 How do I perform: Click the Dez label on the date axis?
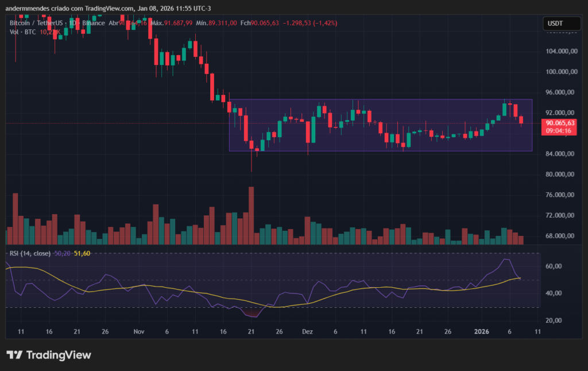pos(307,332)
